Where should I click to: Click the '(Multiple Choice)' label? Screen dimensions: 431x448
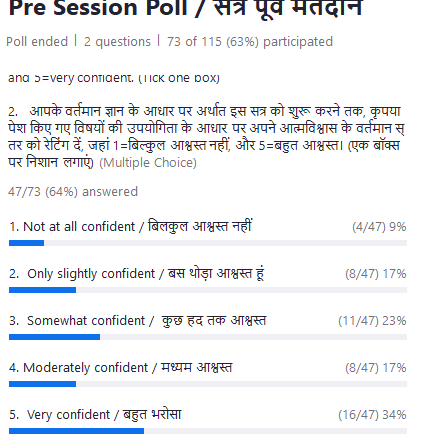148,163
